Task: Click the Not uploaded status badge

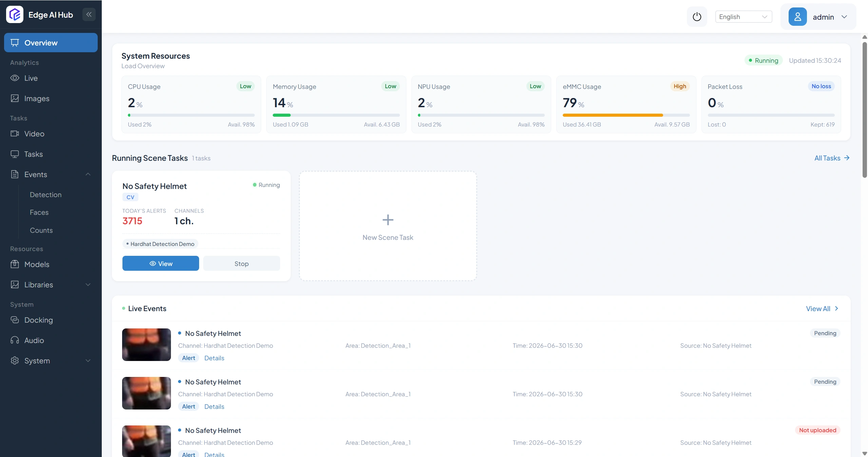Action: pyautogui.click(x=817, y=430)
